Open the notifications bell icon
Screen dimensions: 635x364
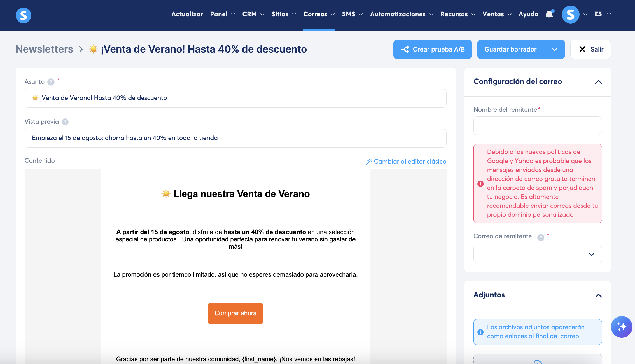coord(549,14)
